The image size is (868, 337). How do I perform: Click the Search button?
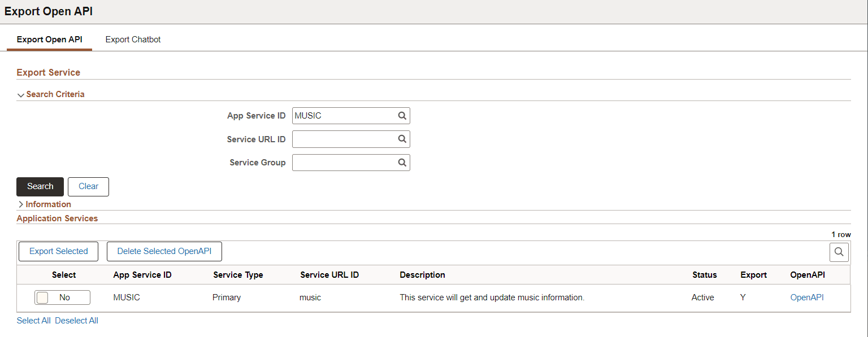point(40,186)
